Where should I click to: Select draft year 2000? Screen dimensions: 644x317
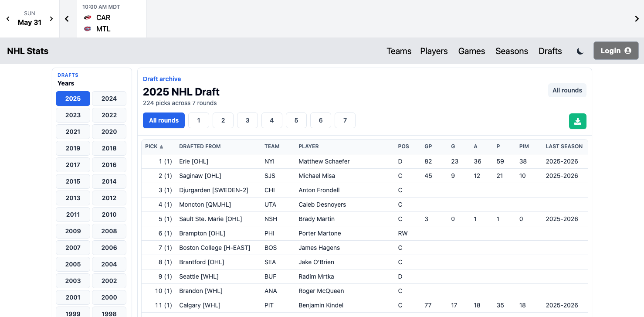pos(109,297)
